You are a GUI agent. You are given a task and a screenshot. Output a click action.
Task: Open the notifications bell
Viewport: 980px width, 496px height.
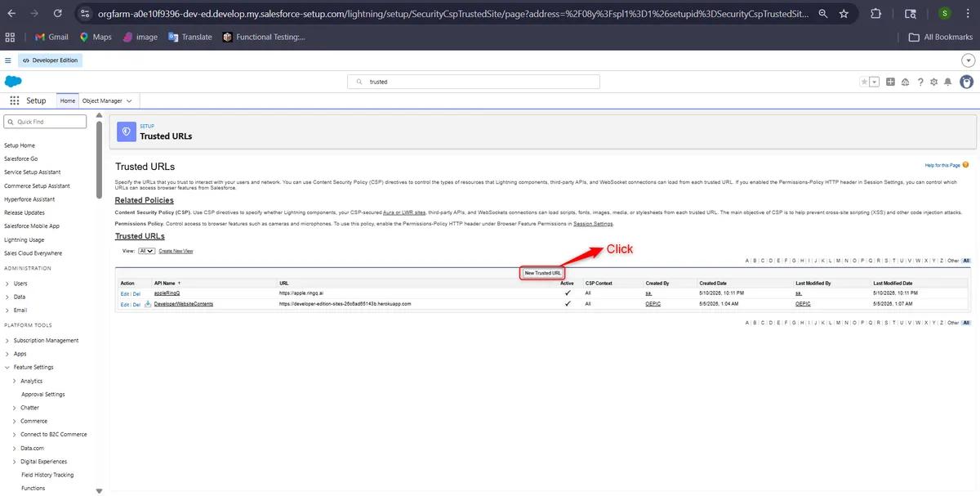tap(948, 82)
